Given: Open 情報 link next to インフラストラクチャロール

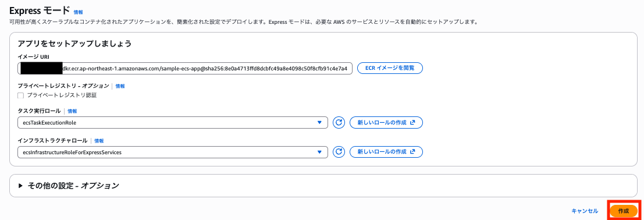Looking at the screenshot, I should [99, 141].
